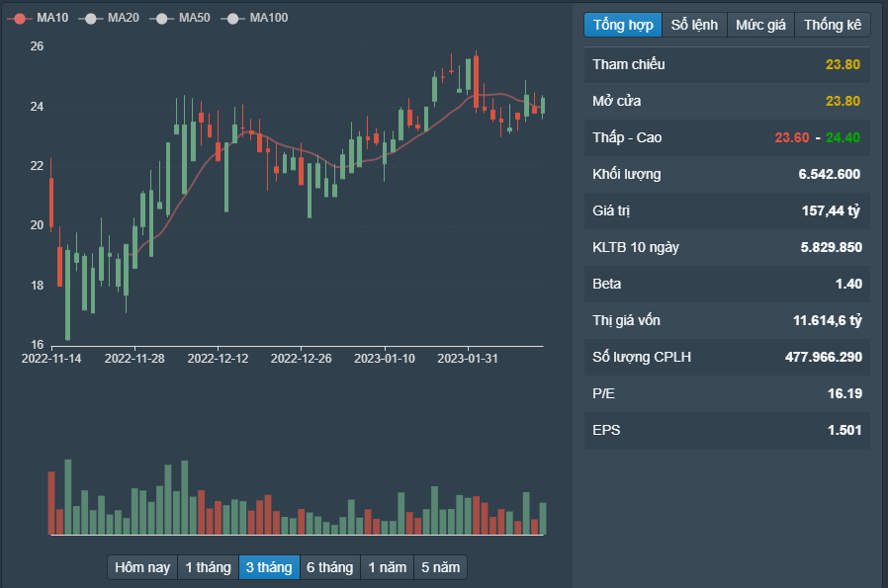Click the low price 23.60
The height and width of the screenshot is (588, 888).
[x=792, y=137]
